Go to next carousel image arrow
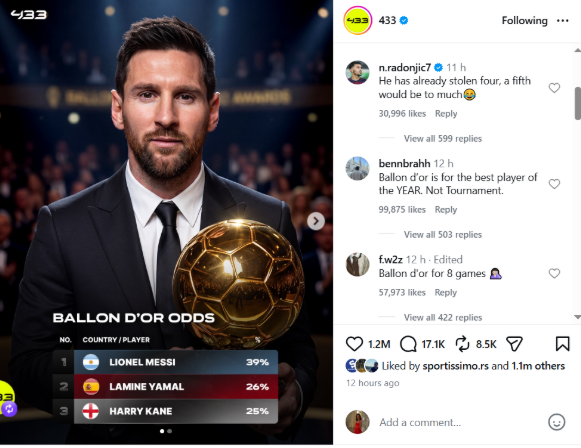 tap(316, 221)
